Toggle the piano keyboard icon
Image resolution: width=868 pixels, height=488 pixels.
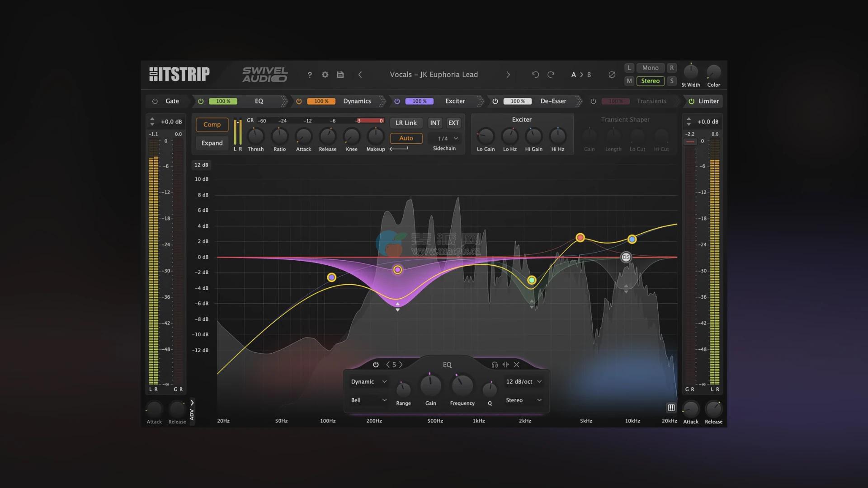pyautogui.click(x=671, y=408)
